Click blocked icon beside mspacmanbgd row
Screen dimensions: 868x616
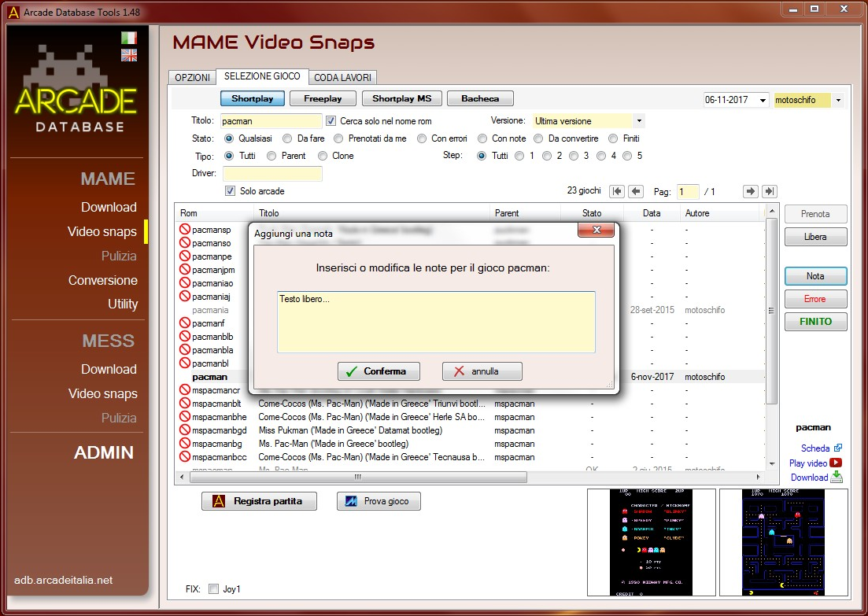(185, 430)
